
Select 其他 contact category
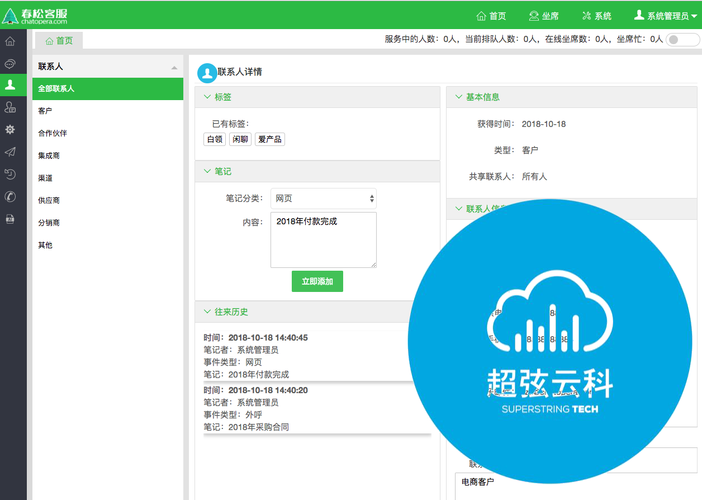pyautogui.click(x=107, y=245)
